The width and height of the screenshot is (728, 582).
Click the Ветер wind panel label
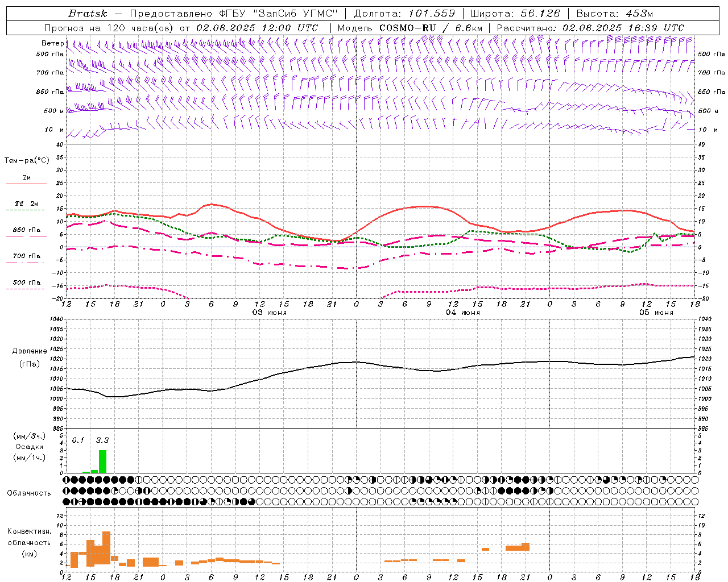coord(52,43)
